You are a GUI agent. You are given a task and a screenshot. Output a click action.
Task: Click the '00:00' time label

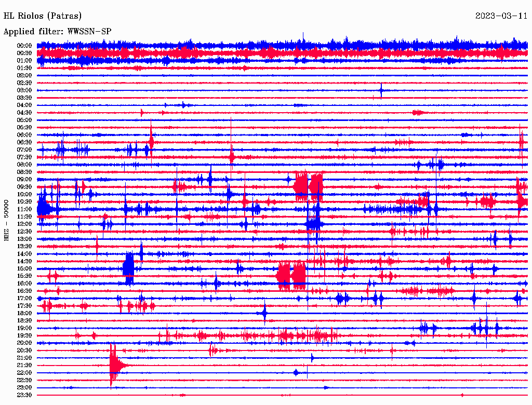click(24, 46)
